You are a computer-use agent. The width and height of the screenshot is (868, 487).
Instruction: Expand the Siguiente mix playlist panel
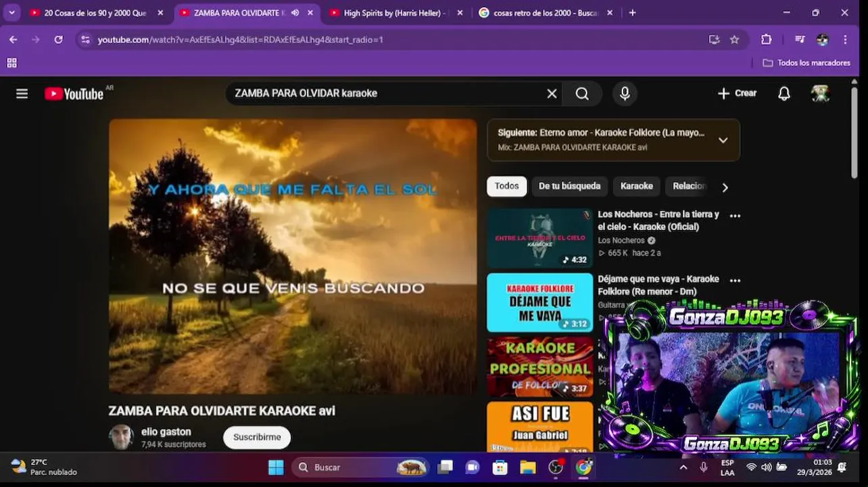[723, 140]
